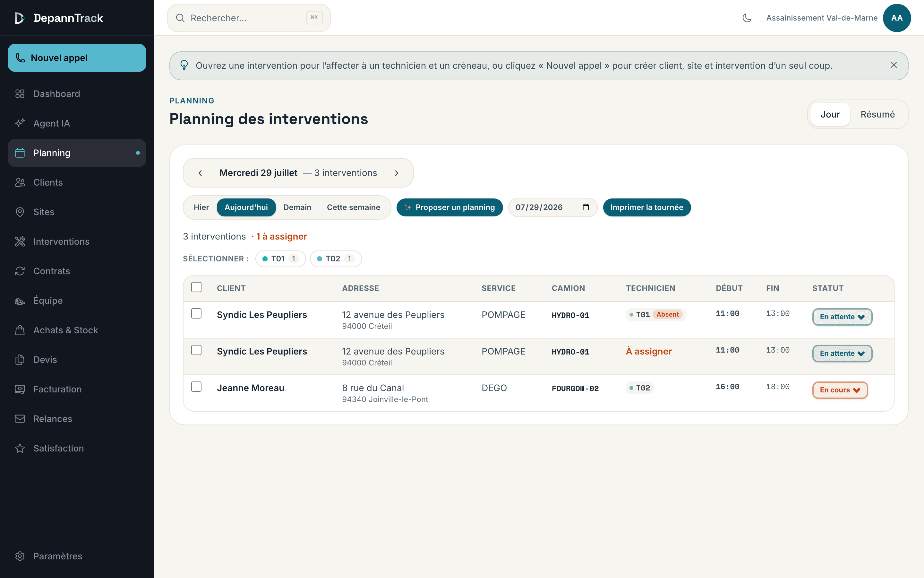Dismiss the info banner with X
The image size is (924, 578).
point(894,65)
